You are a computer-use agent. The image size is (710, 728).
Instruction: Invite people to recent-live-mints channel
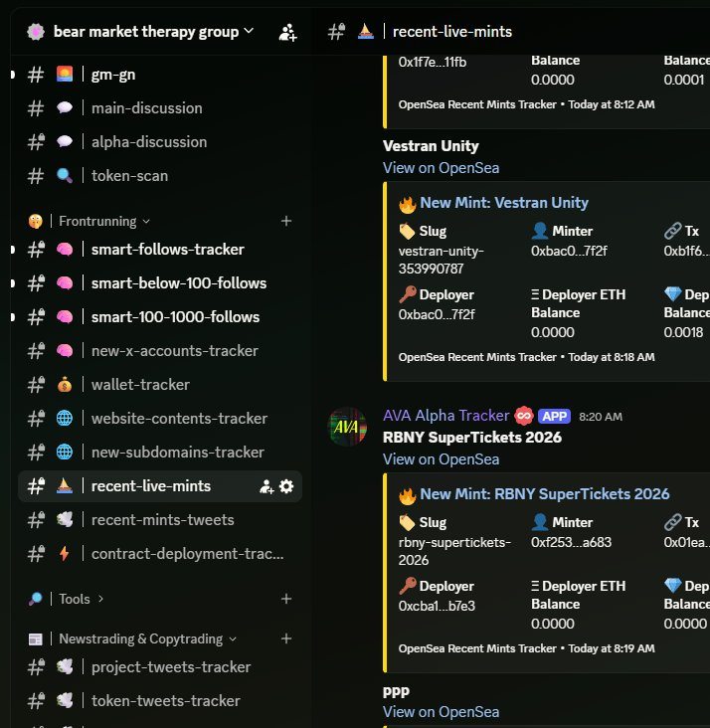point(266,486)
